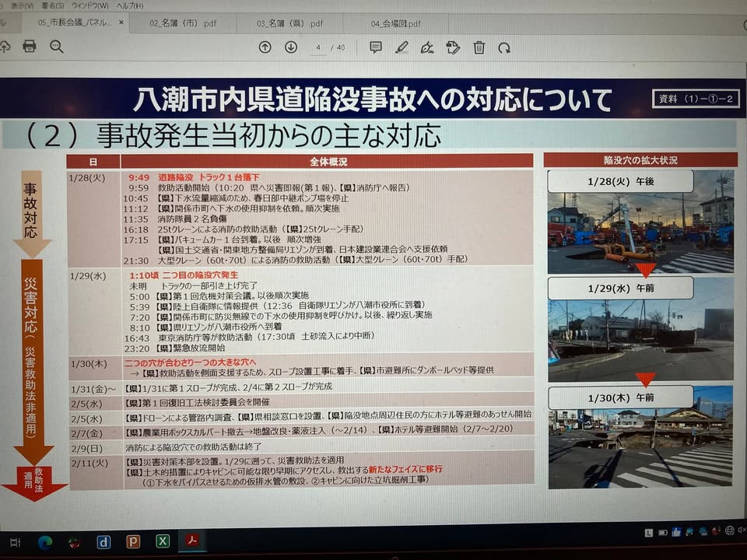Select the fill and sign tool
The height and width of the screenshot is (560, 747).
click(x=427, y=47)
